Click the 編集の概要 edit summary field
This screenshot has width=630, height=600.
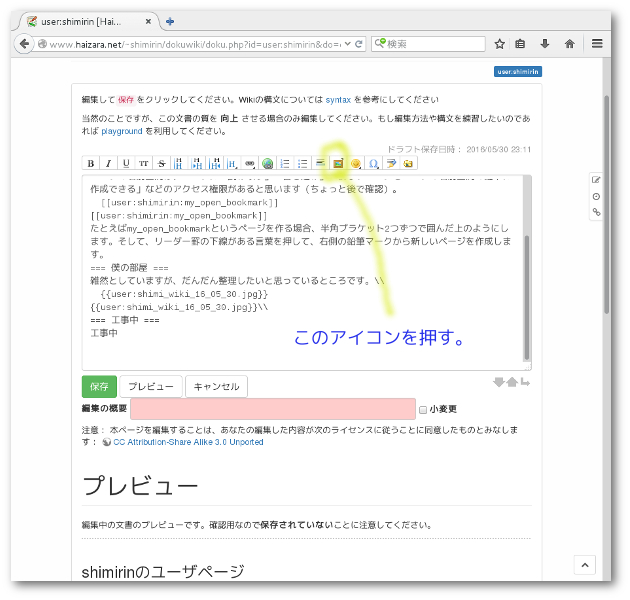[272, 409]
